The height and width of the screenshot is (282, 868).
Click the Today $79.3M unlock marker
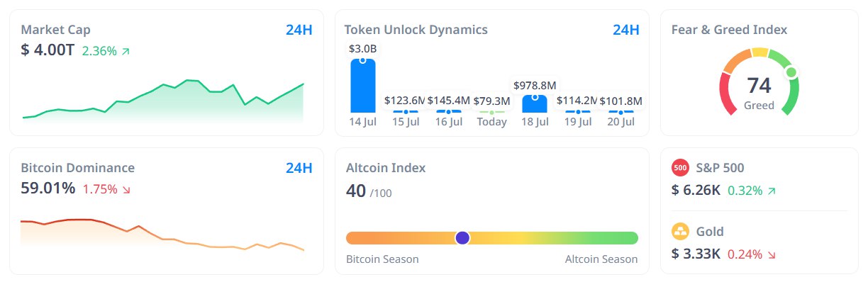pos(491,112)
